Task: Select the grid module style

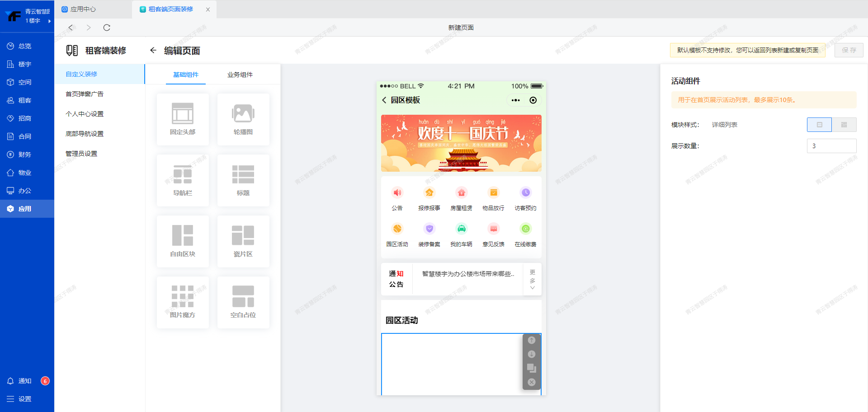Action: coord(844,125)
